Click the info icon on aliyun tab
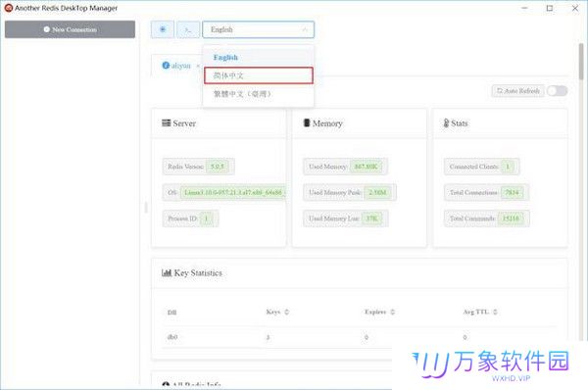 (x=166, y=66)
